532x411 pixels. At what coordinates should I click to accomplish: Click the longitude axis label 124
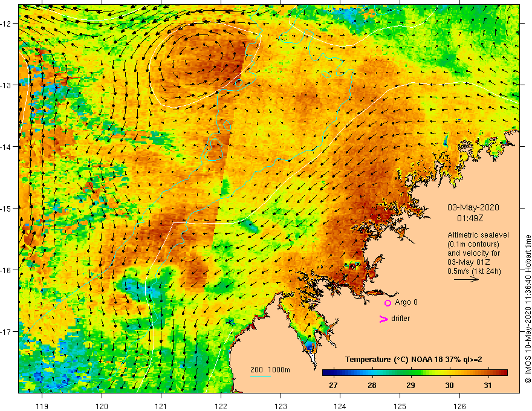340,406
